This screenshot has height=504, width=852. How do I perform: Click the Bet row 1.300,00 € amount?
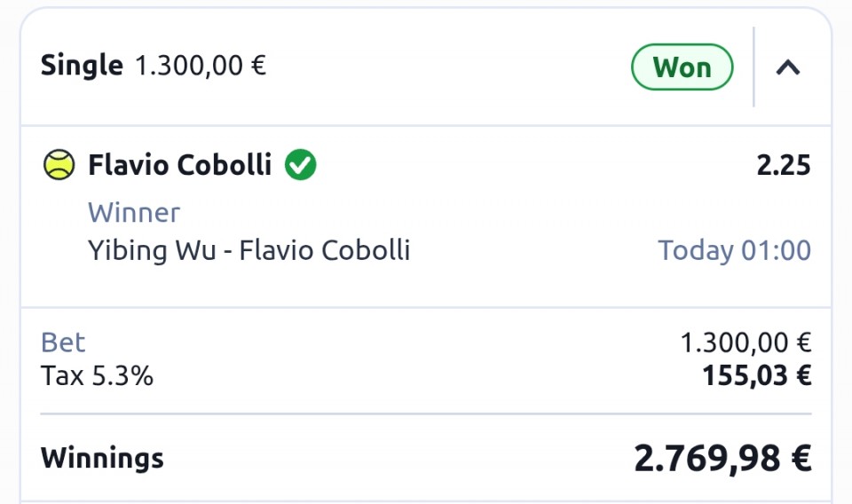click(x=745, y=343)
